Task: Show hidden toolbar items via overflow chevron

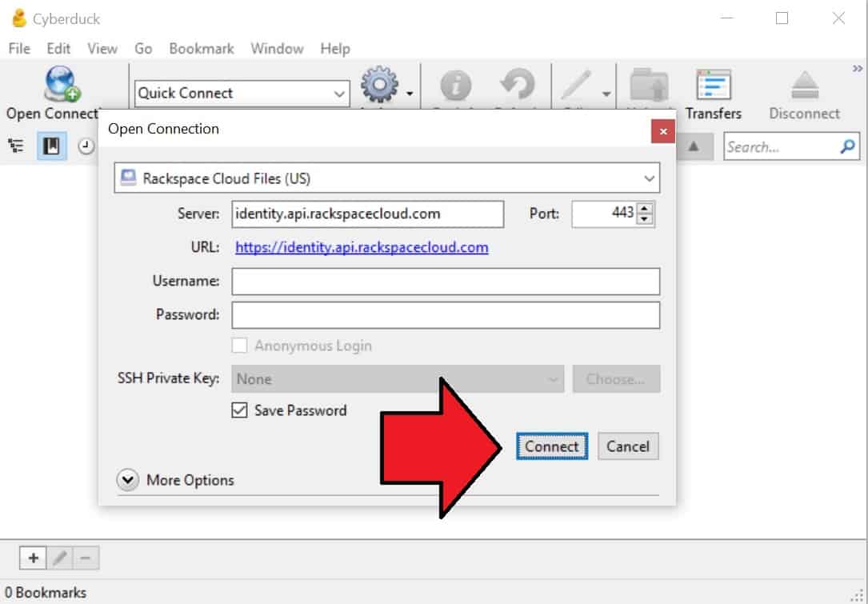Action: click(x=857, y=69)
